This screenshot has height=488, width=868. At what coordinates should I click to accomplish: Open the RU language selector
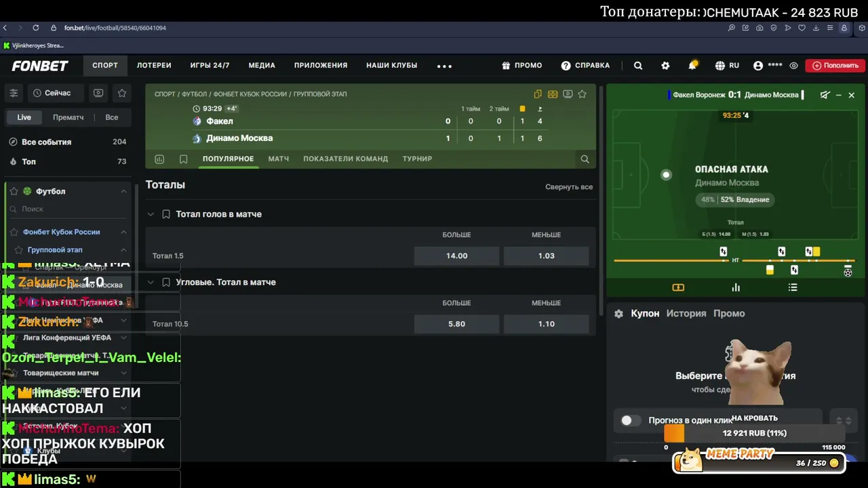pos(727,66)
